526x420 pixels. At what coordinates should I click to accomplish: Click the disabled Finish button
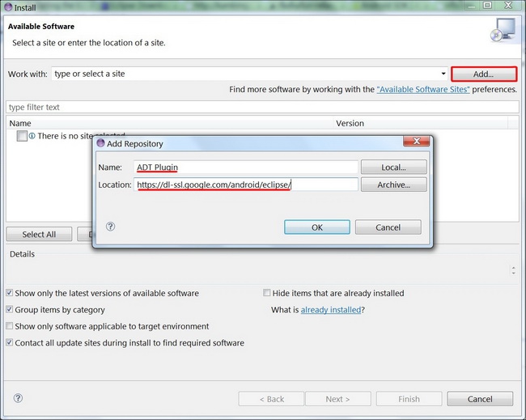409,399
